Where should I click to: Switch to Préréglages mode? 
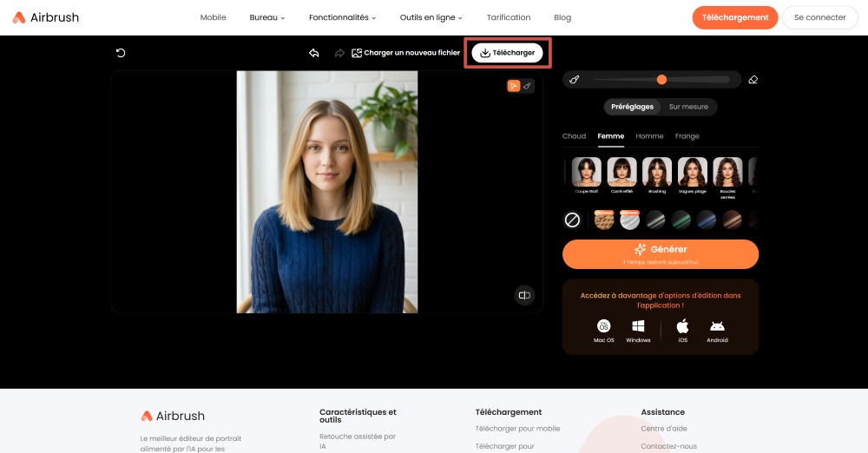point(632,107)
